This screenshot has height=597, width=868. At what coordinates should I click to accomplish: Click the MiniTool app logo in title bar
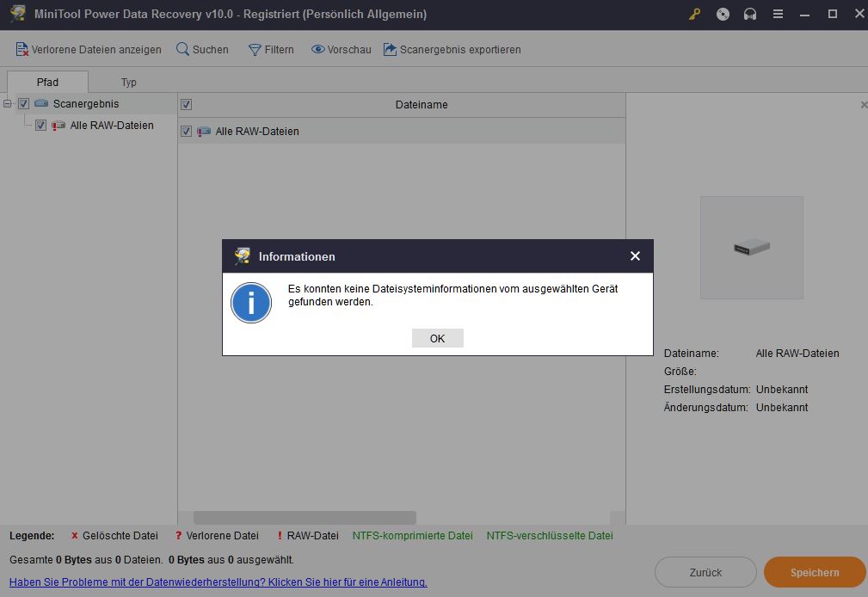pyautogui.click(x=18, y=13)
